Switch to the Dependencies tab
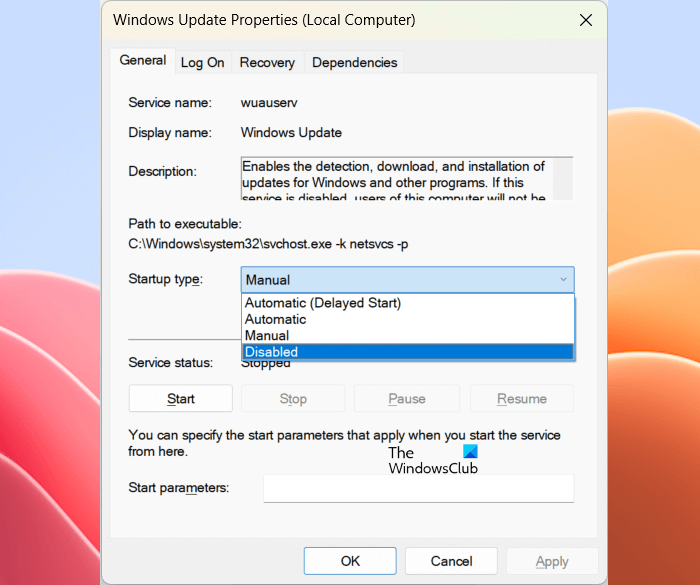Viewport: 700px width, 585px height. [x=354, y=63]
